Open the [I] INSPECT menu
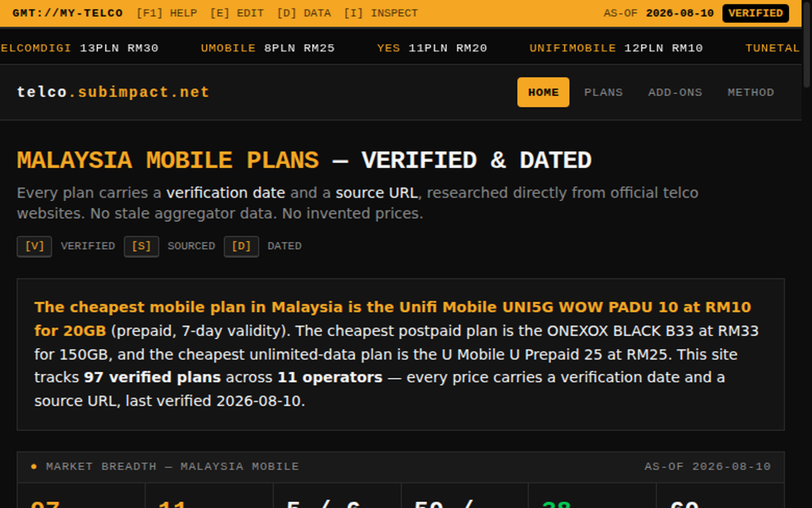Screen dimensions: 812x508 [x=381, y=13]
